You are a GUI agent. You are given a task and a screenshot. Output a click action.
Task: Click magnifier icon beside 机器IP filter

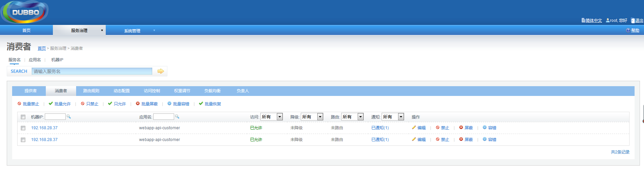tap(69, 116)
